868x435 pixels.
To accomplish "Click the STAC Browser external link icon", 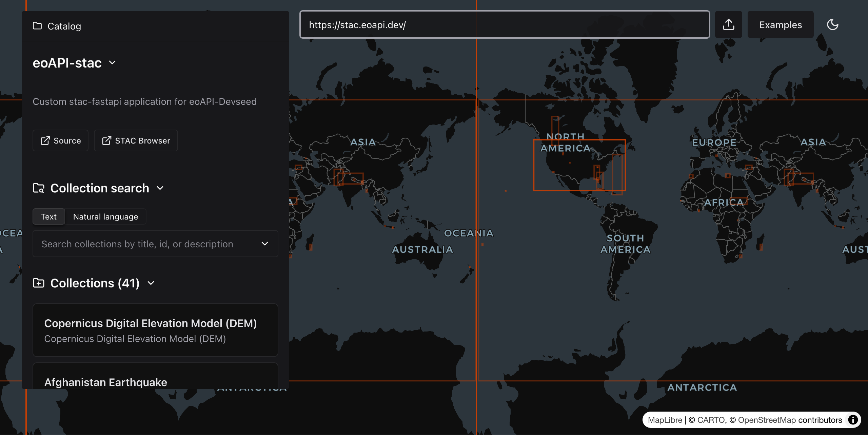I will coord(106,140).
